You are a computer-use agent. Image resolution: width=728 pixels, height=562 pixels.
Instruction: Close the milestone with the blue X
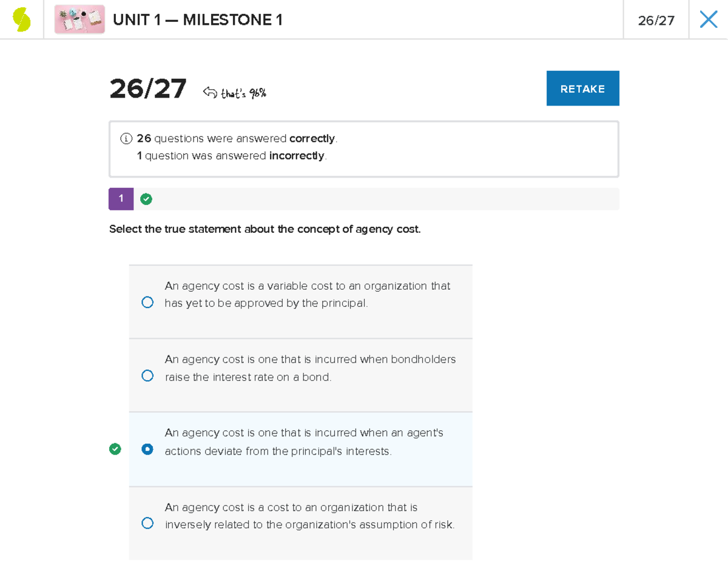click(x=708, y=19)
